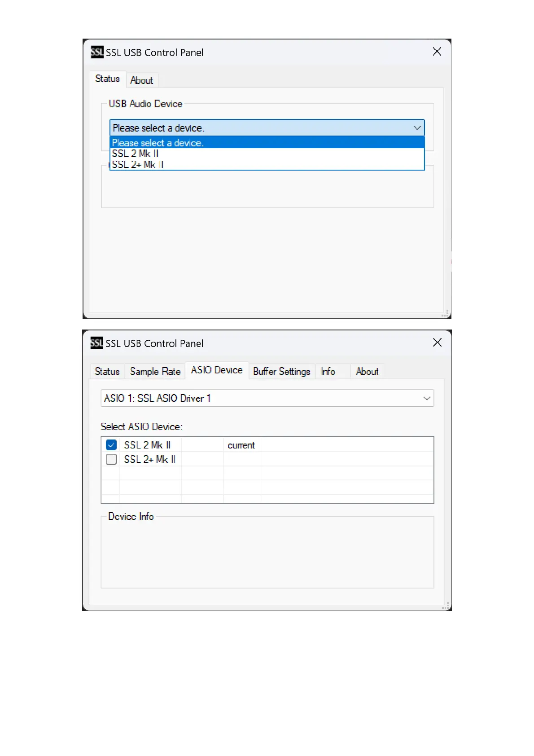The width and height of the screenshot is (534, 756).
Task: Open the Buffer Settings tab
Action: click(282, 372)
